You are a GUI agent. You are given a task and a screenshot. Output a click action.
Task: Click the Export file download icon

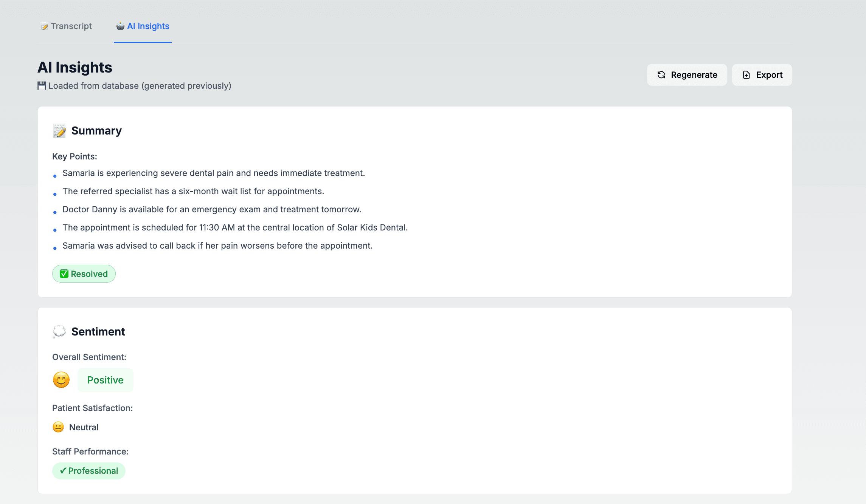pyautogui.click(x=746, y=75)
